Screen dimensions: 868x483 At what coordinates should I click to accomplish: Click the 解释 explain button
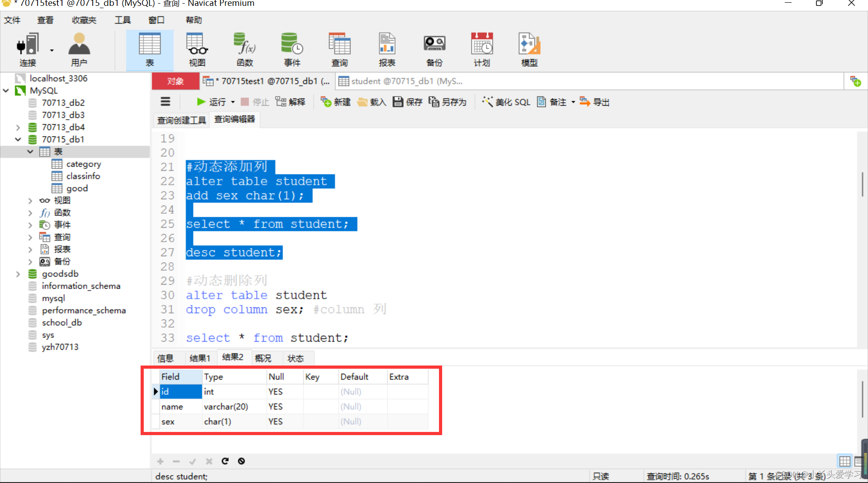pos(291,102)
